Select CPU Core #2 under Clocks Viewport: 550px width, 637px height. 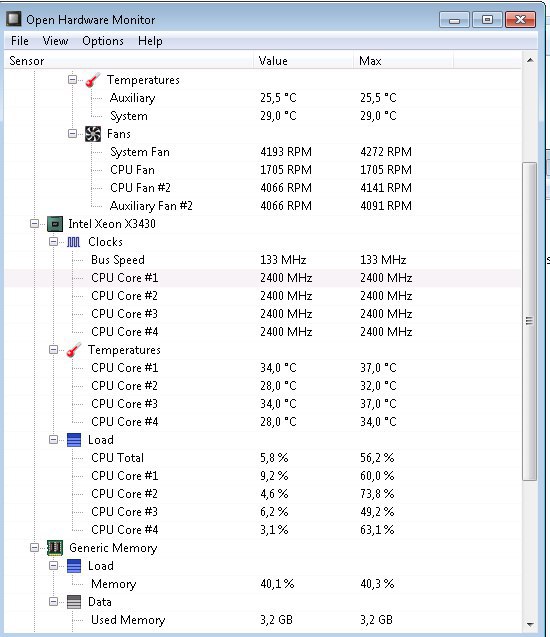pos(263,296)
